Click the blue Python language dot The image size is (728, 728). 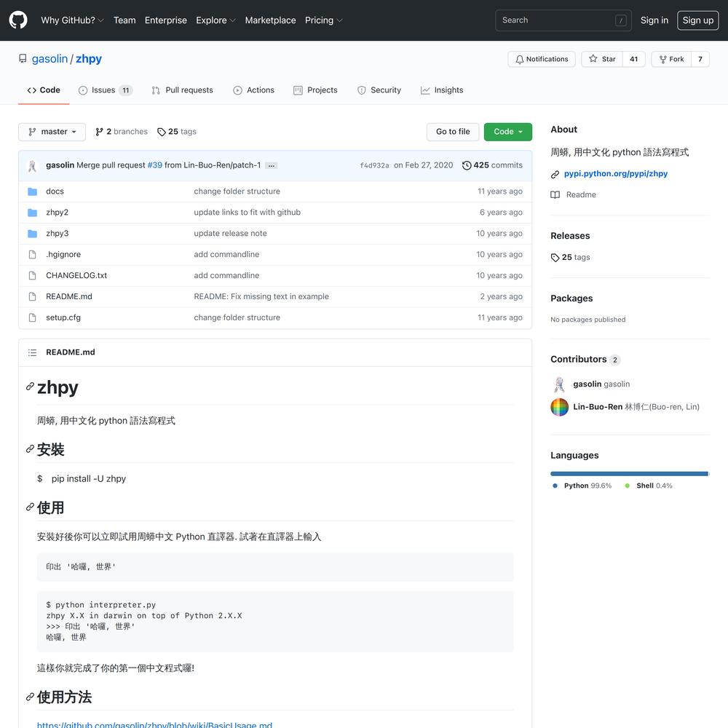click(555, 486)
